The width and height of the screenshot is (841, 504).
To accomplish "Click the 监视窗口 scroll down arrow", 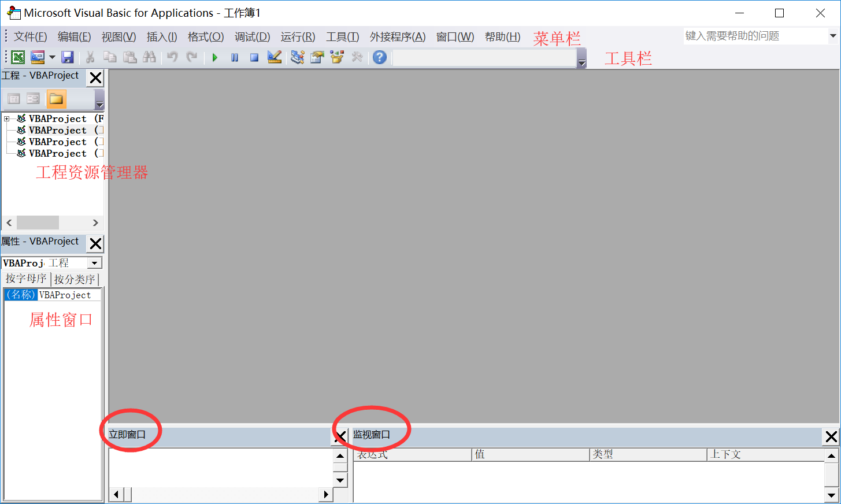I will (x=831, y=495).
